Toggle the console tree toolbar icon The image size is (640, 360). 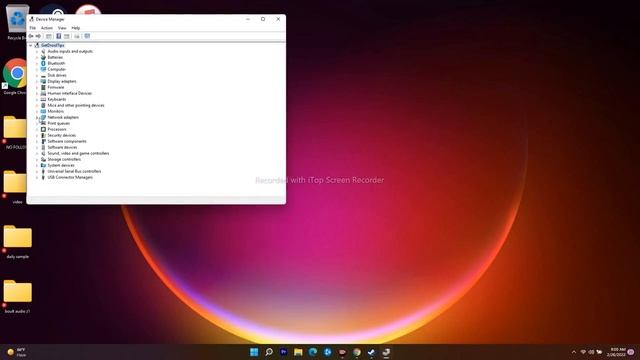(49, 36)
